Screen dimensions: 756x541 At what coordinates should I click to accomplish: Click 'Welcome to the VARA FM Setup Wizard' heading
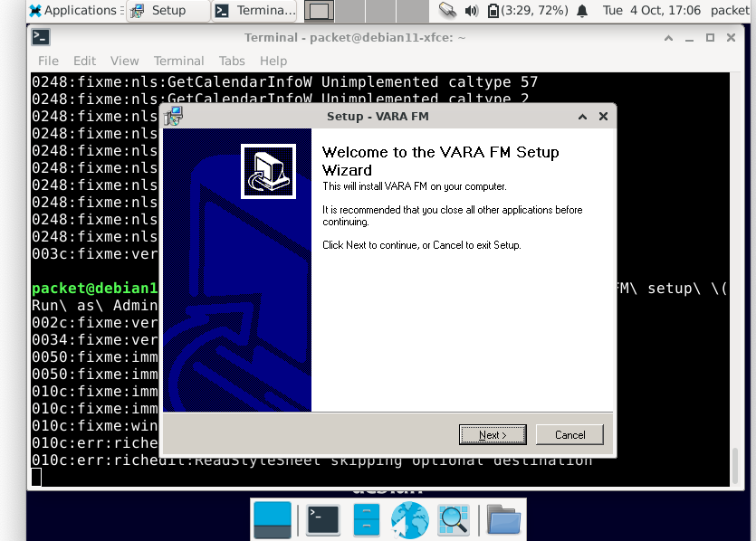[440, 161]
